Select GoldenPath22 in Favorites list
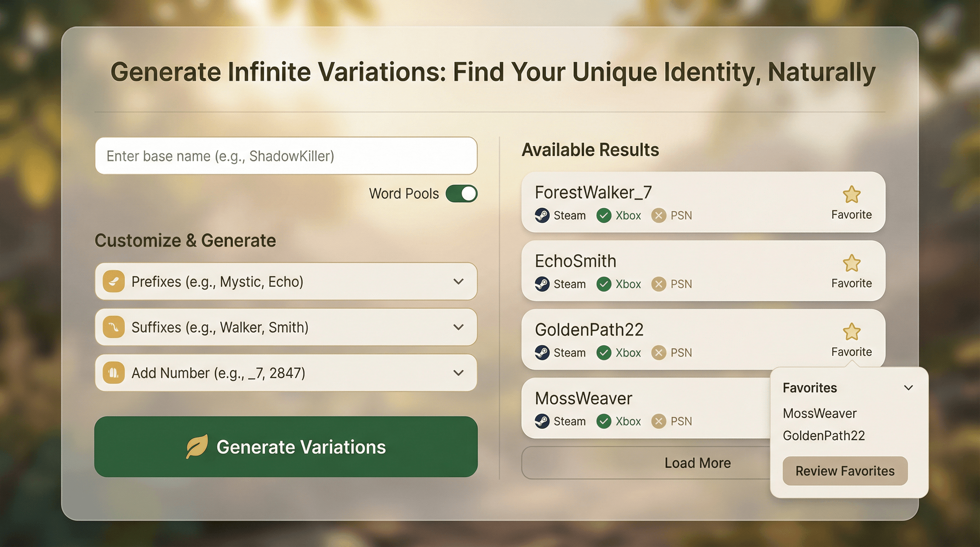The height and width of the screenshot is (547, 980). [x=824, y=436]
